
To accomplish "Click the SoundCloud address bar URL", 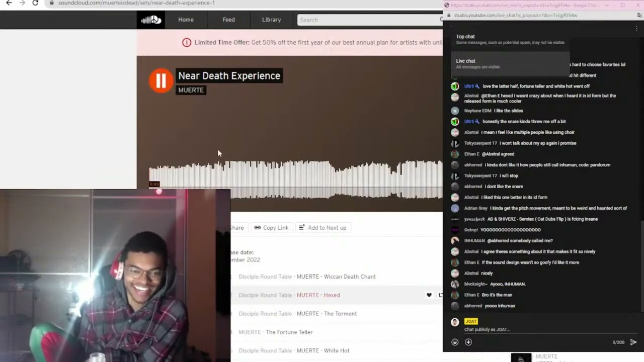I will pyautogui.click(x=136, y=3).
